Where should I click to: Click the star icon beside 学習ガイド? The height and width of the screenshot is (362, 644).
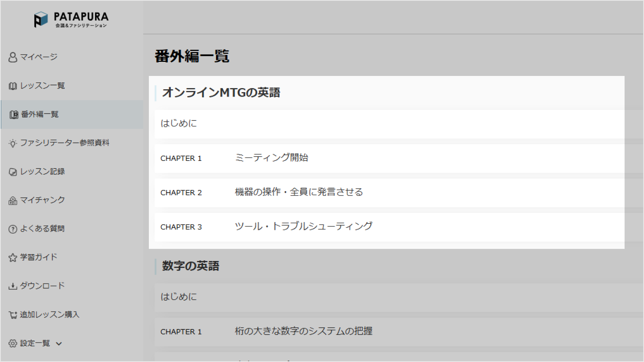(13, 258)
